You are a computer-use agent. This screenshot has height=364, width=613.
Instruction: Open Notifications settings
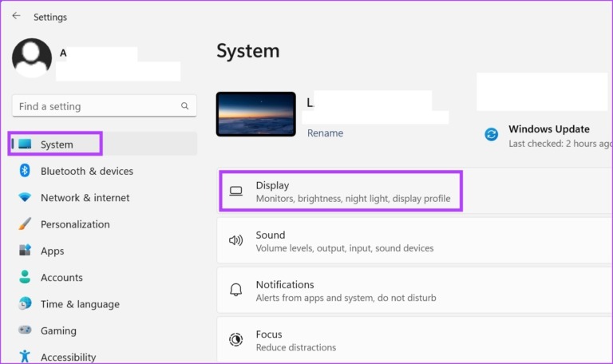(x=285, y=285)
